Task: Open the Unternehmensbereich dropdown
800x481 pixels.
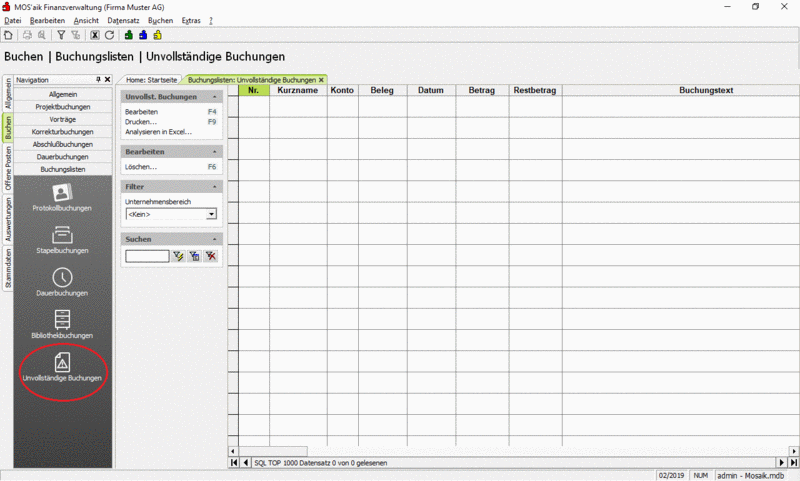Action: (x=211, y=214)
